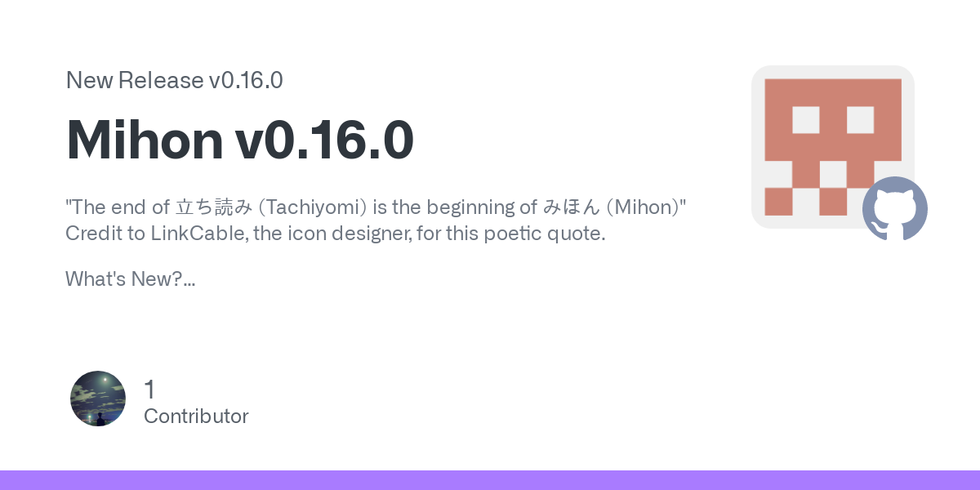
Task: Click the Japanese text 立ち読み in quote
Action: tap(214, 207)
